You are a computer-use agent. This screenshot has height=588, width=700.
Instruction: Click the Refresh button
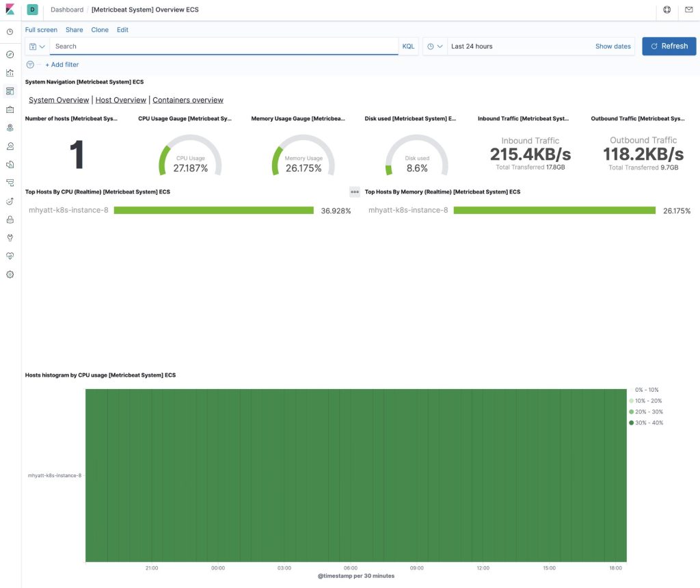tap(669, 46)
